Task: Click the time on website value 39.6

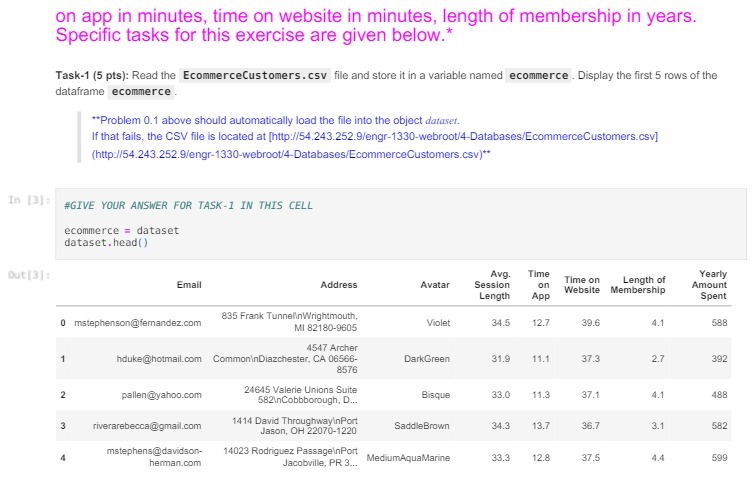Action: click(x=591, y=323)
